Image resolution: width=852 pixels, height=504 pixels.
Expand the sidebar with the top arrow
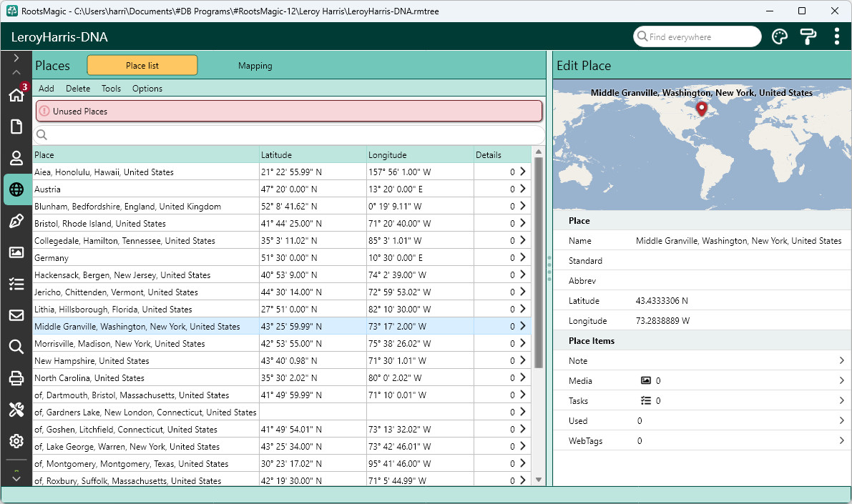16,58
